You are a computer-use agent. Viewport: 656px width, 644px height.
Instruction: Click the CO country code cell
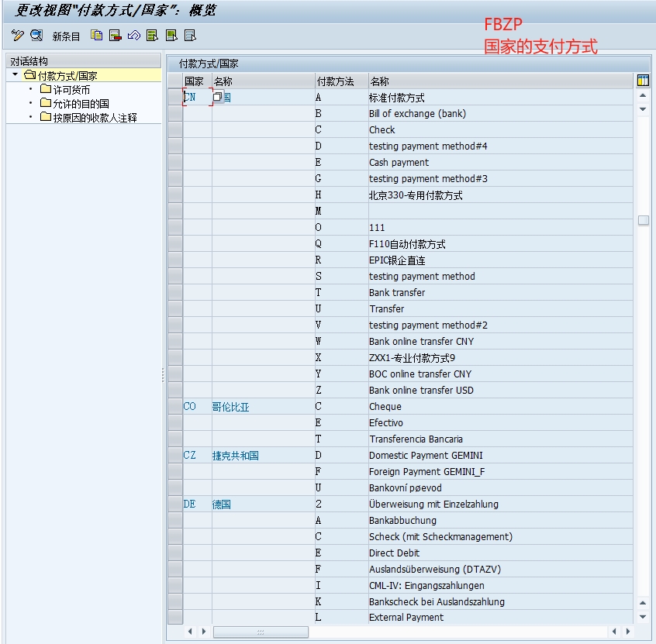[197, 407]
